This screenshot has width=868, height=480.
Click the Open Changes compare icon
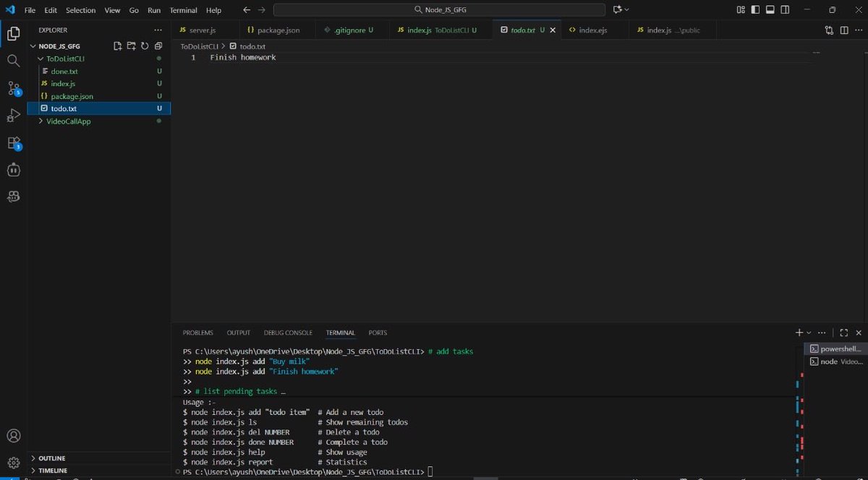pyautogui.click(x=829, y=30)
